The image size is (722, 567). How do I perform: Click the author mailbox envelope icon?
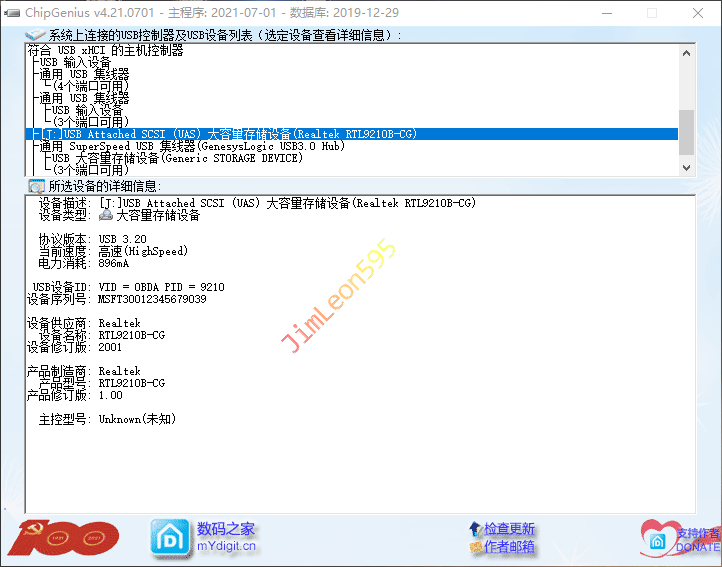pos(475,548)
